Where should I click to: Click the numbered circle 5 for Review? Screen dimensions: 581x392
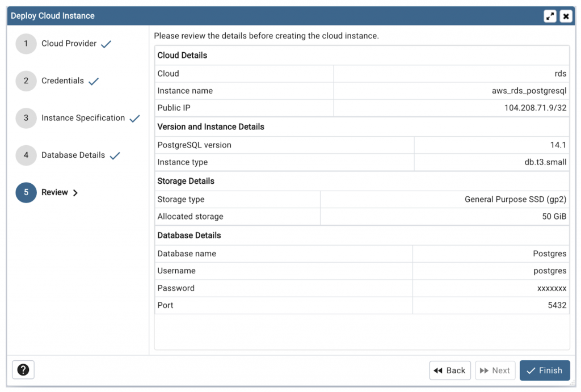[x=26, y=192]
